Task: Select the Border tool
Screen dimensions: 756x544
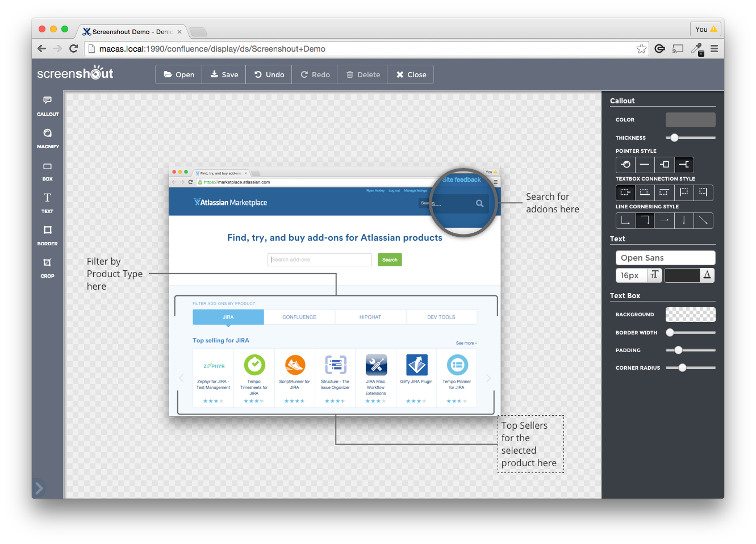Action: point(48,235)
